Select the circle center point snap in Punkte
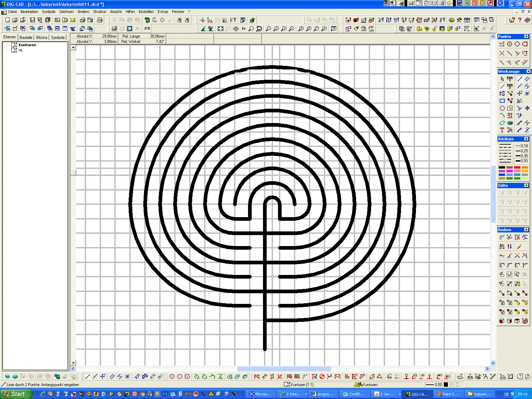 coord(509,44)
